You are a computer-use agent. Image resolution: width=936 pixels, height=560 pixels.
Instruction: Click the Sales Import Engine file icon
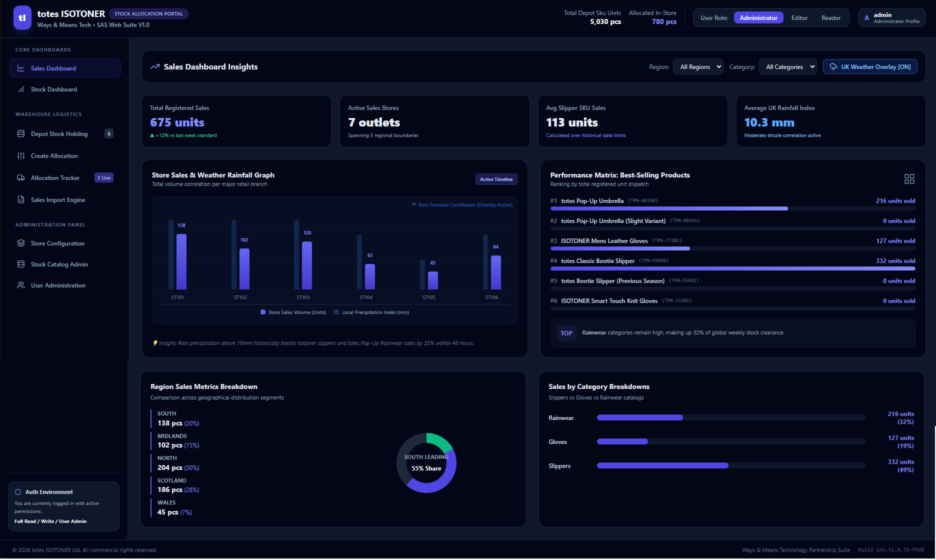[21, 199]
